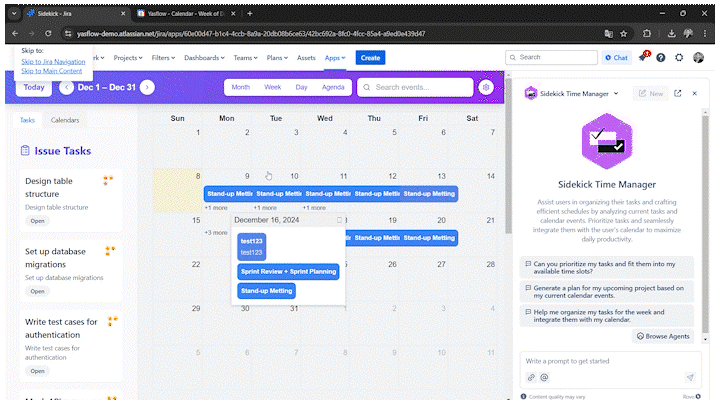
Task: Click the Sidekick Time Manager hexagon logo
Action: [607, 141]
